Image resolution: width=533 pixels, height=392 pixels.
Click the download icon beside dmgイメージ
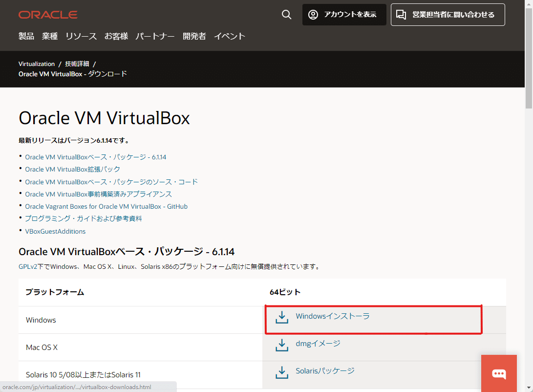point(282,345)
